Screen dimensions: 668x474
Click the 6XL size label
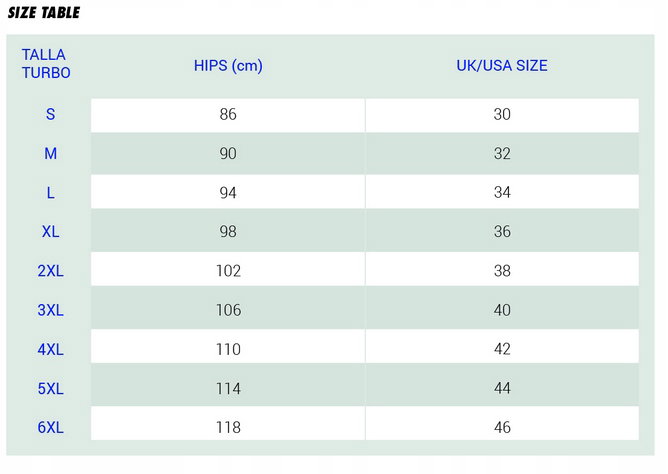point(50,427)
